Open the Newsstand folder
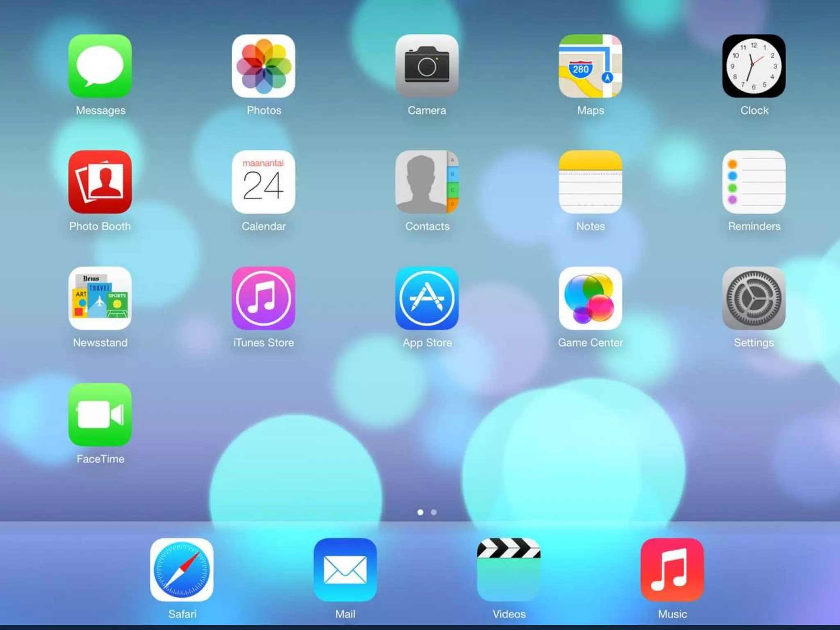Viewport: 840px width, 630px height. [x=100, y=298]
